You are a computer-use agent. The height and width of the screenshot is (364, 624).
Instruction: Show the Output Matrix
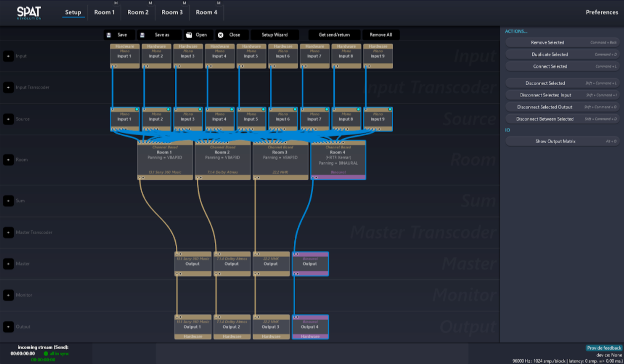click(562, 142)
